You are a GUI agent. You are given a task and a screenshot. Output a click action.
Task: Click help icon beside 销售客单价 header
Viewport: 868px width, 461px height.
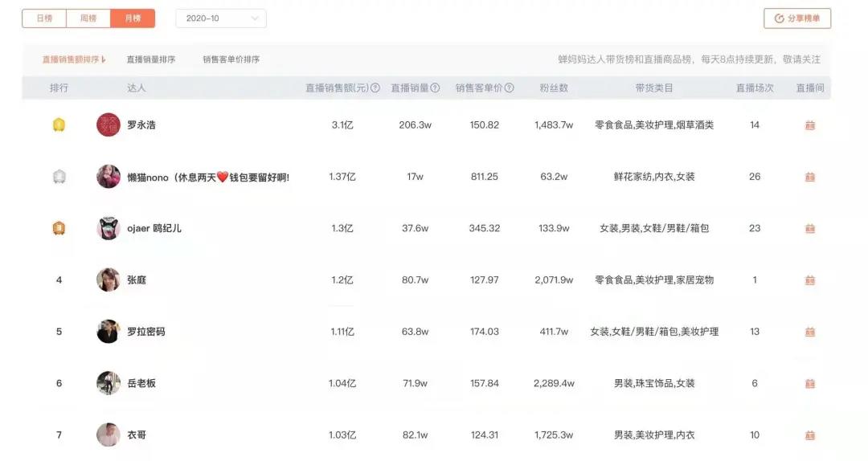click(510, 88)
